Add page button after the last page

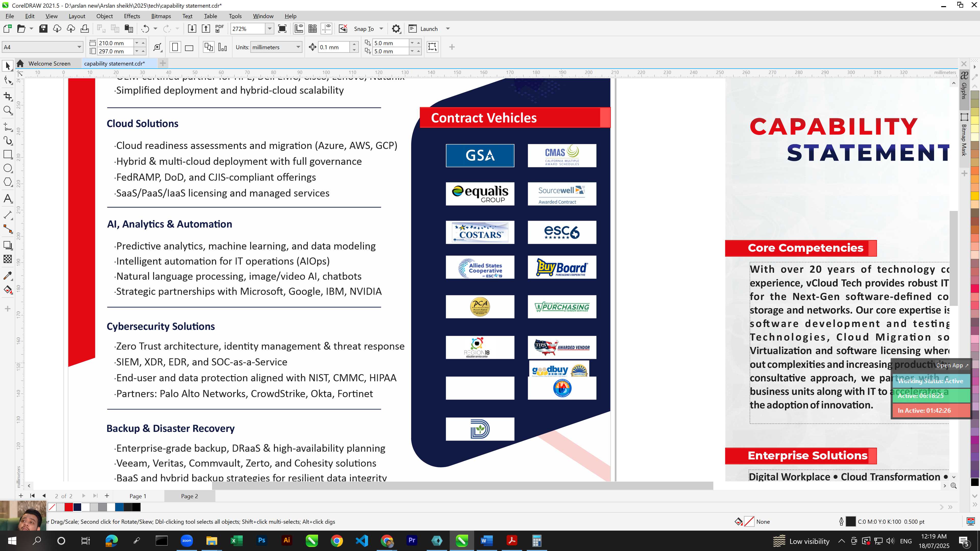[x=107, y=496]
